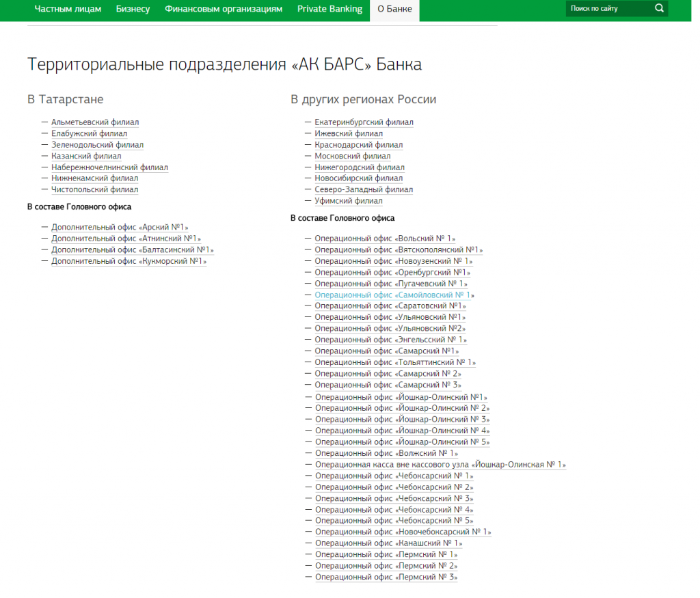This screenshot has width=700, height=598.
Task: Click the Уфимский филиал link
Action: 349,201
